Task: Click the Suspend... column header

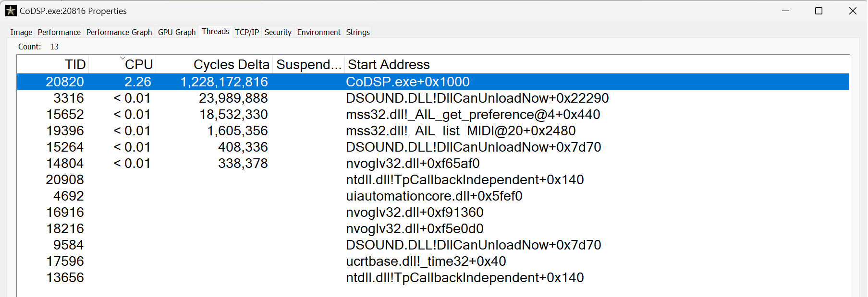Action: click(308, 64)
